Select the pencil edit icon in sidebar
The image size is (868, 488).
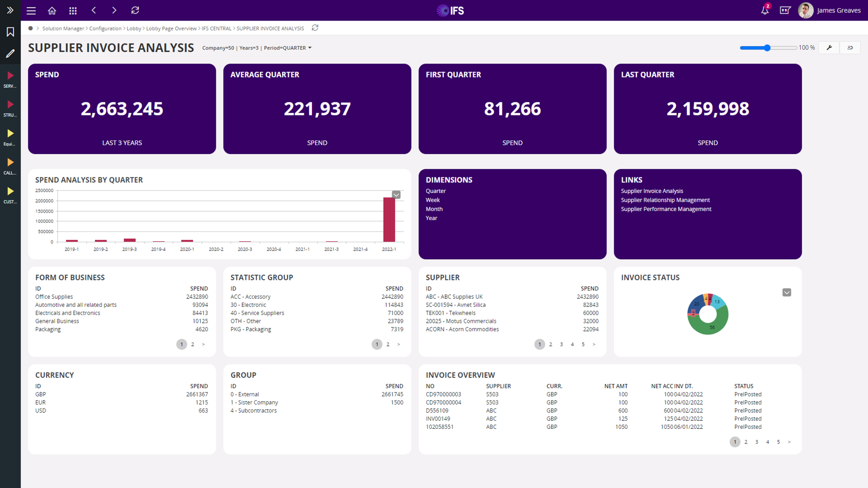(10, 54)
